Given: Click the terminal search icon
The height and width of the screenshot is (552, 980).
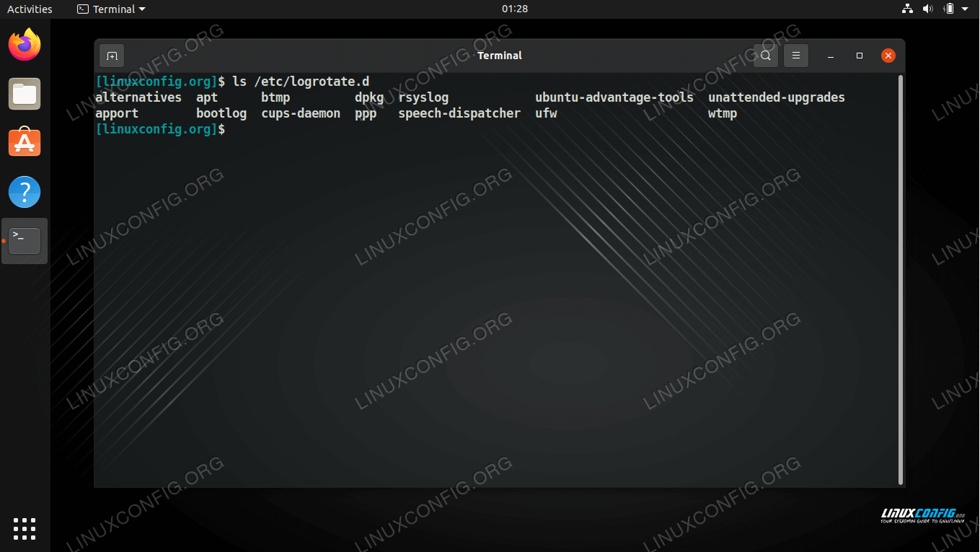Looking at the screenshot, I should (766, 56).
